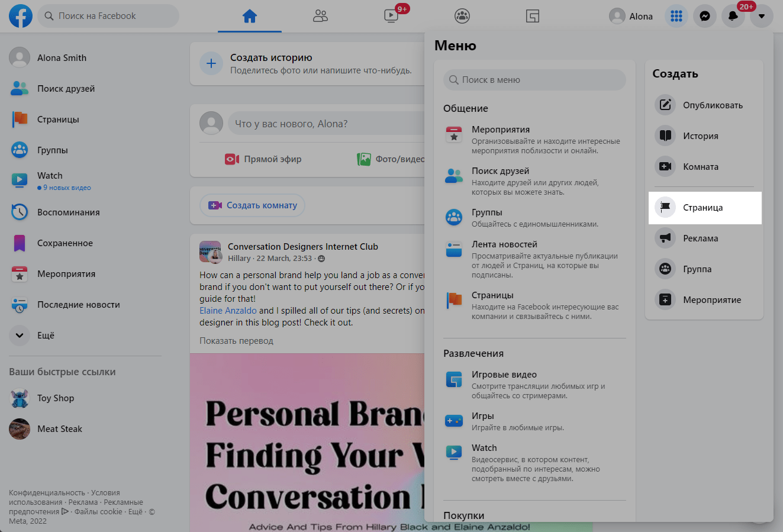Click the Facebook logo
The width and height of the screenshot is (783, 532).
21,16
